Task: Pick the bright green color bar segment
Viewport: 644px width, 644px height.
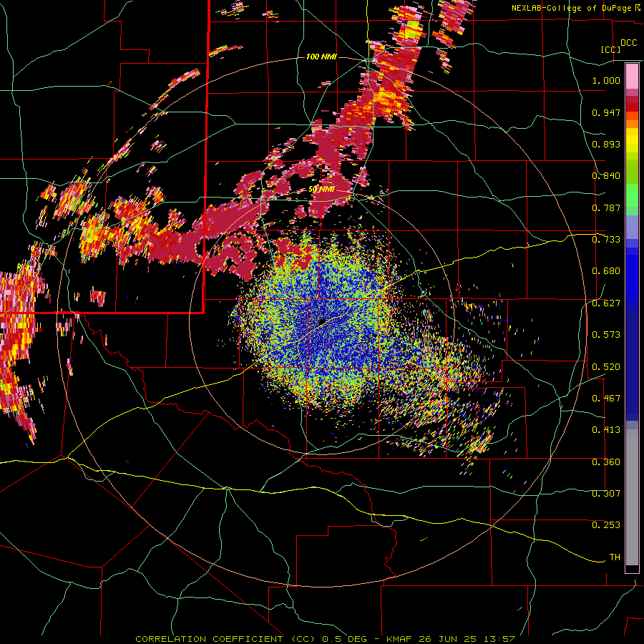Action: click(632, 195)
